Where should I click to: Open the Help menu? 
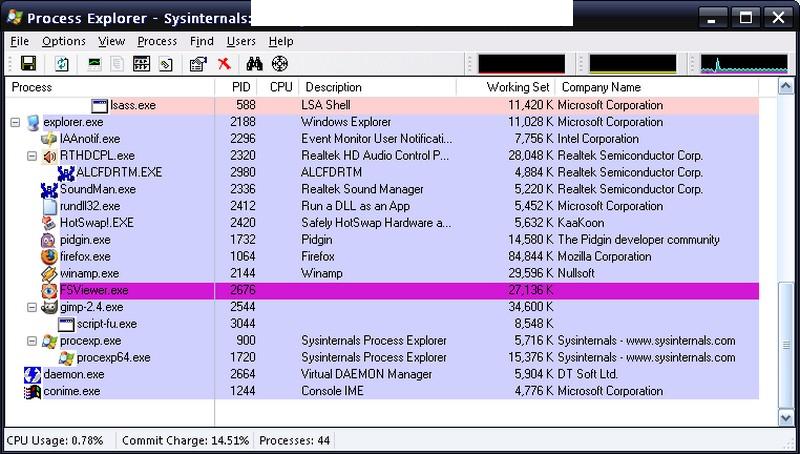click(281, 41)
